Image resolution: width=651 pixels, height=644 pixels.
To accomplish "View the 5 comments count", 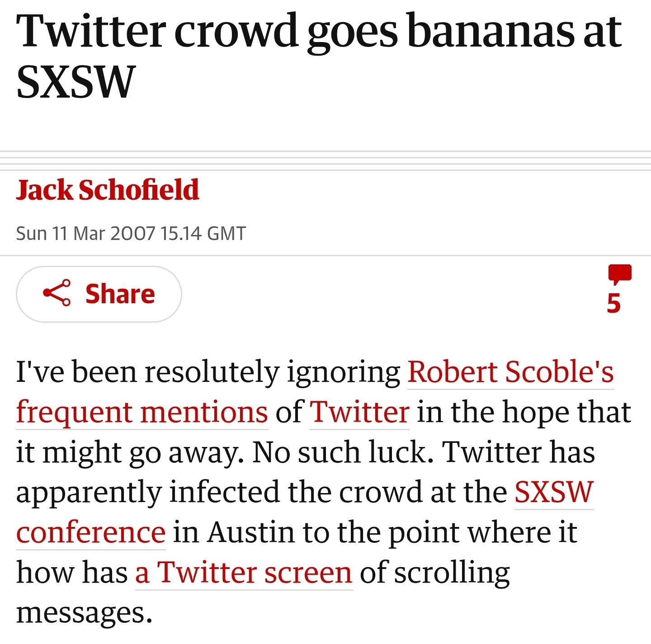I will [613, 304].
